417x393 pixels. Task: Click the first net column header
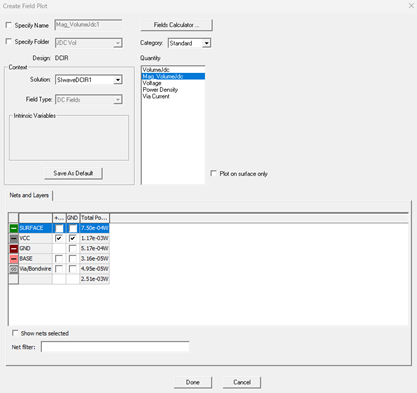coord(59,218)
